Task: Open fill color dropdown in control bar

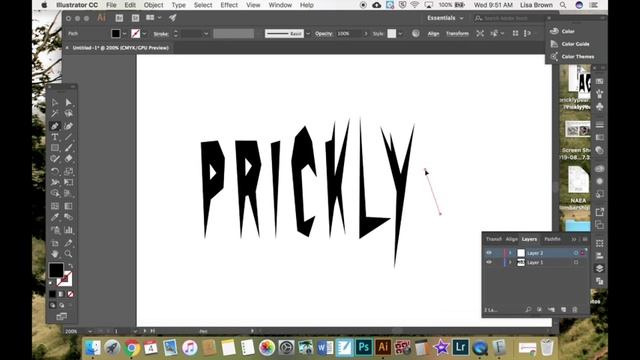Action: 124,33
